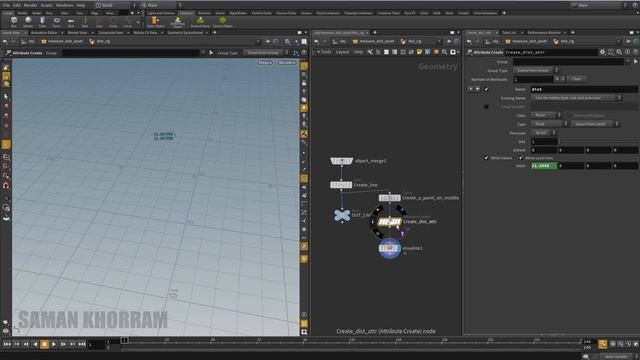Open the Build desktop dropdown
Viewport: 640px width, 360px height.
point(115,5)
